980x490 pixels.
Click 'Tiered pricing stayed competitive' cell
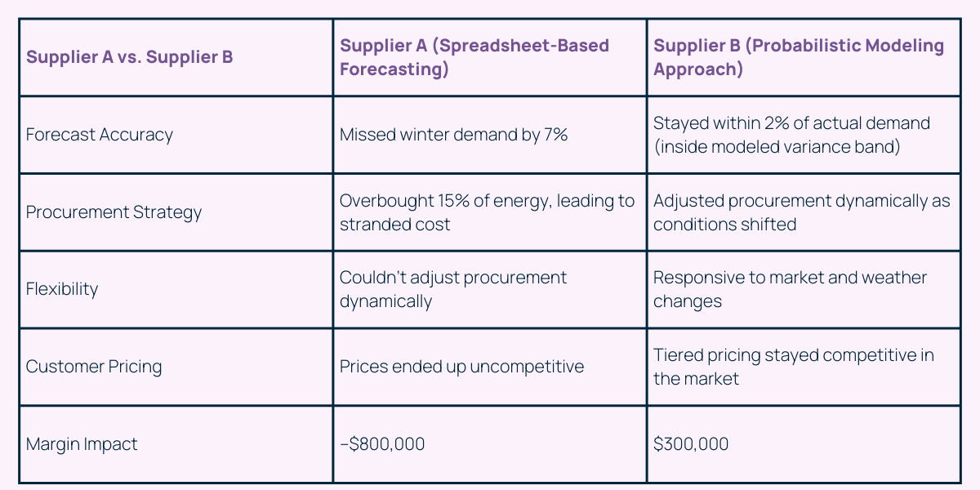(793, 356)
